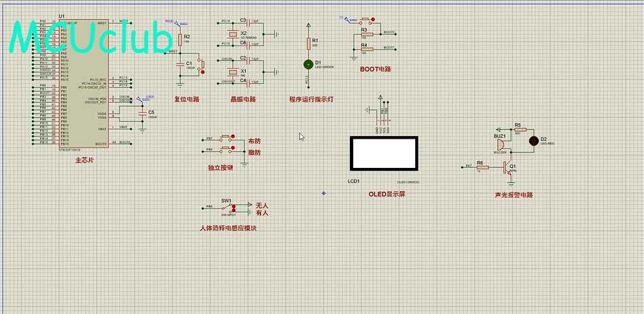The width and height of the screenshot is (644, 314).
Task: Click the 声光报警电路 label
Action: 514,195
